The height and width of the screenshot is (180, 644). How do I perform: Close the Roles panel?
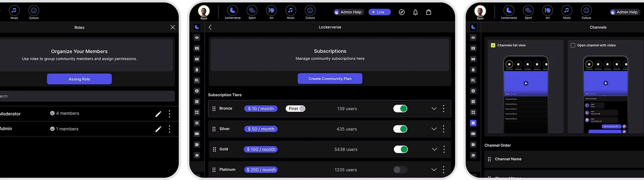(172, 27)
